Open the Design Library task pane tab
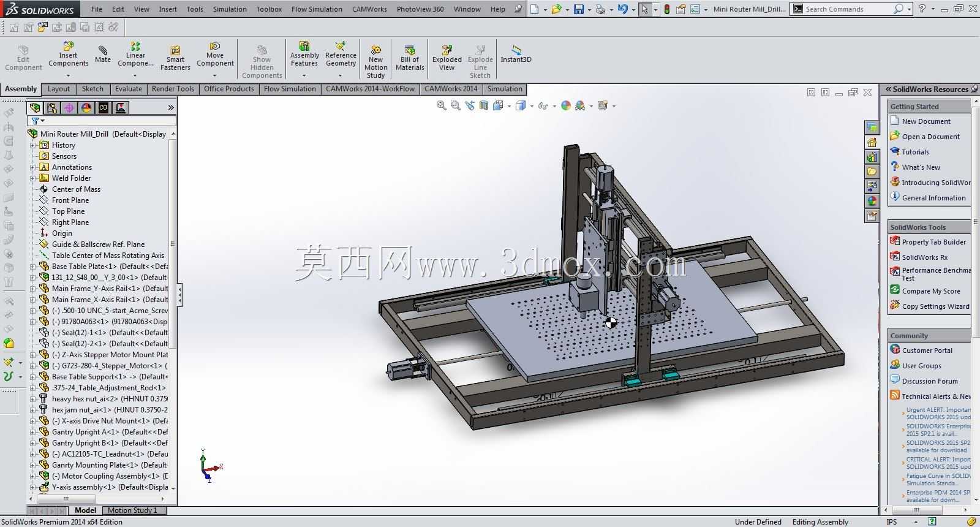 [872, 157]
